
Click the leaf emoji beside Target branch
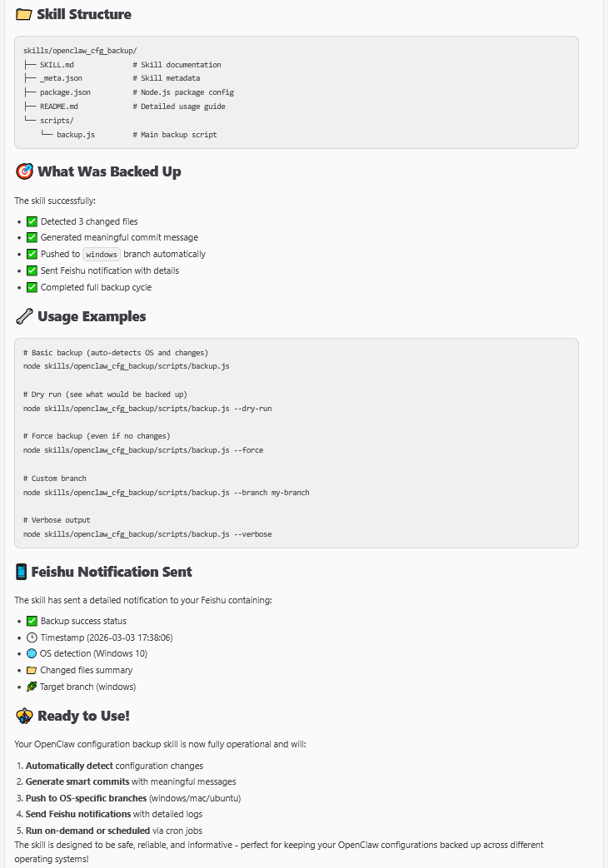tap(32, 687)
